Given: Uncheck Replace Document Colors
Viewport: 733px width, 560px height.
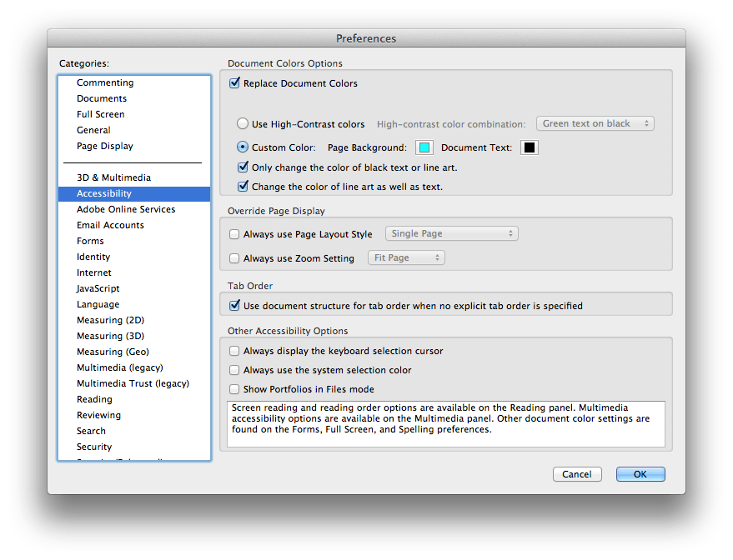Looking at the screenshot, I should [235, 83].
